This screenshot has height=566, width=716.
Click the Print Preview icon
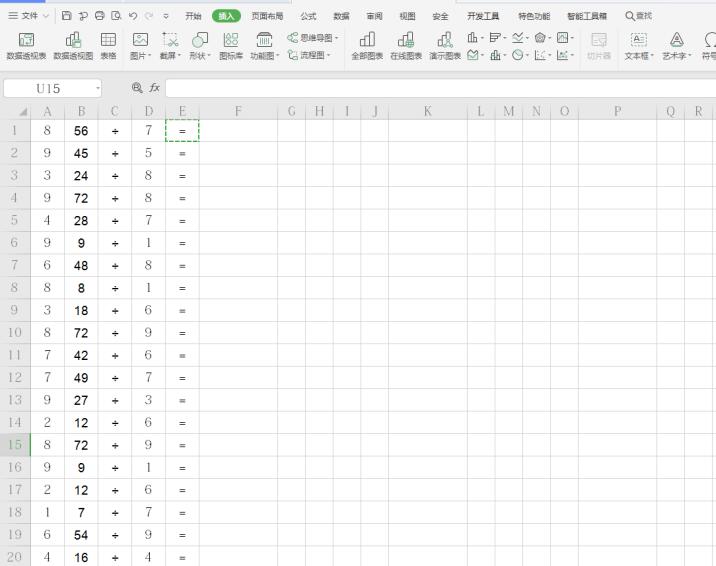click(116, 16)
